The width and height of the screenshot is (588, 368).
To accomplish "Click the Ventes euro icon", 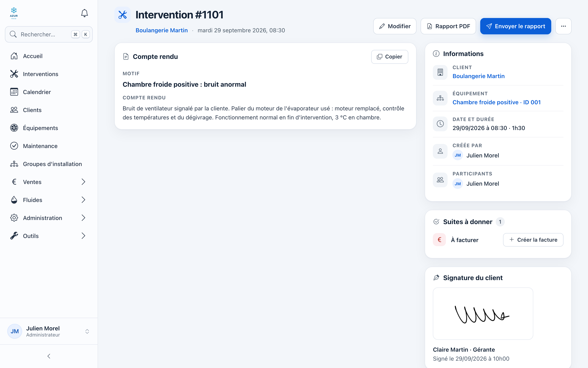I will click(x=14, y=182).
